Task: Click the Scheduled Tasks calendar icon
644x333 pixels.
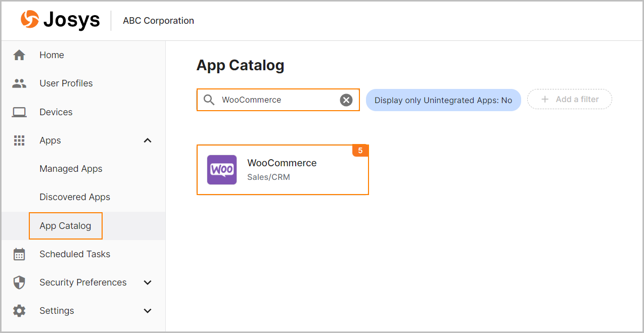Action: point(19,254)
